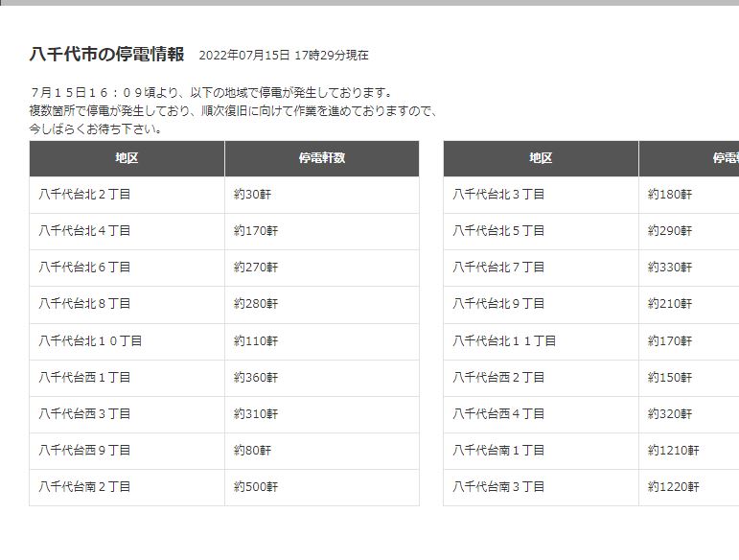The image size is (739, 560).
Task: Click the 地区 header of right table
Action: (x=541, y=158)
